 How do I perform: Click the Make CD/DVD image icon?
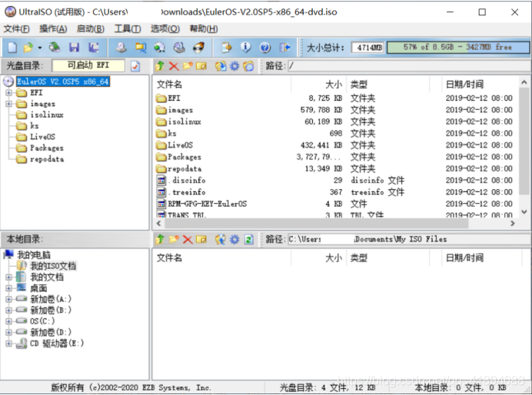(x=121, y=47)
